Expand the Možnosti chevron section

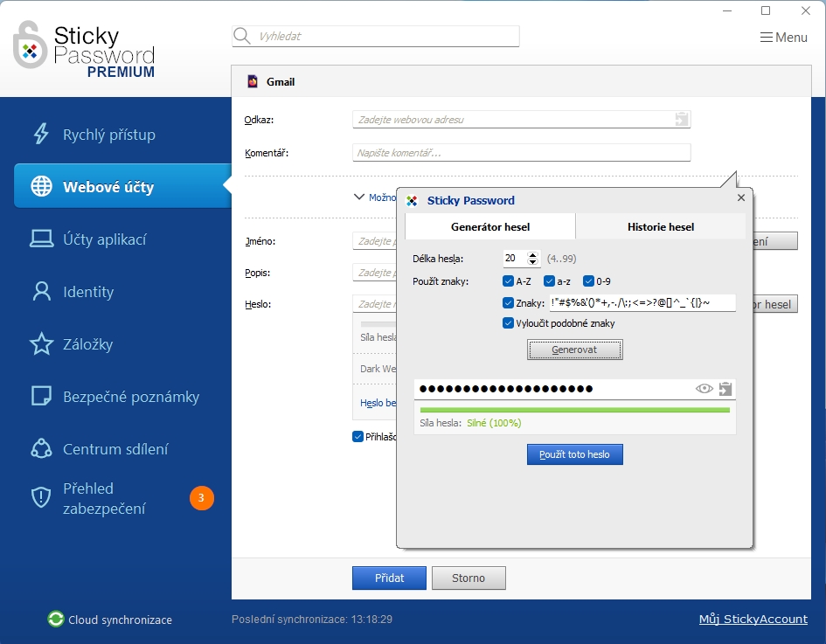358,197
